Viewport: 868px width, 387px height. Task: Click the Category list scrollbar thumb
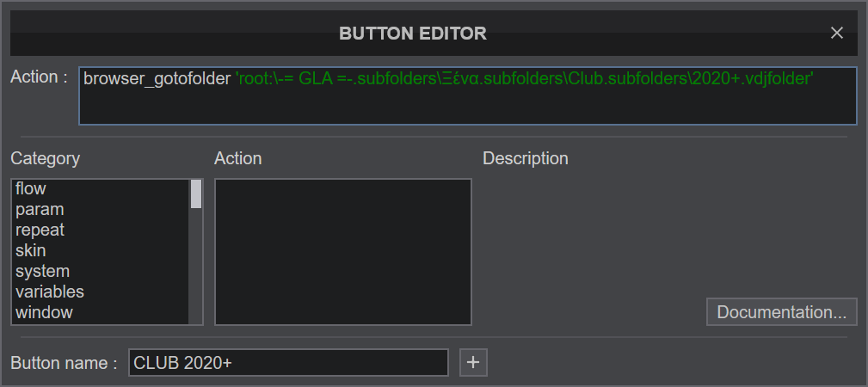196,193
